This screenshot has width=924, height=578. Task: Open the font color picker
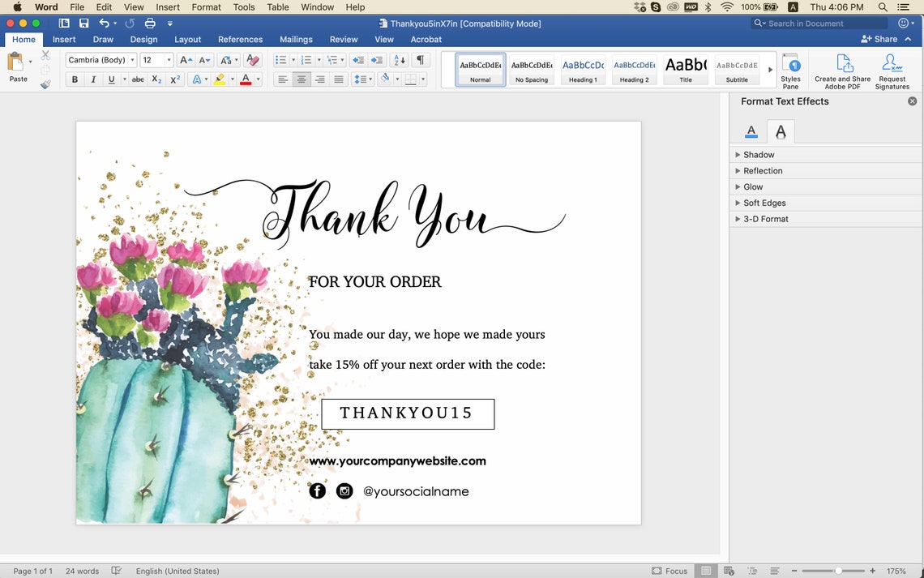coord(246,79)
